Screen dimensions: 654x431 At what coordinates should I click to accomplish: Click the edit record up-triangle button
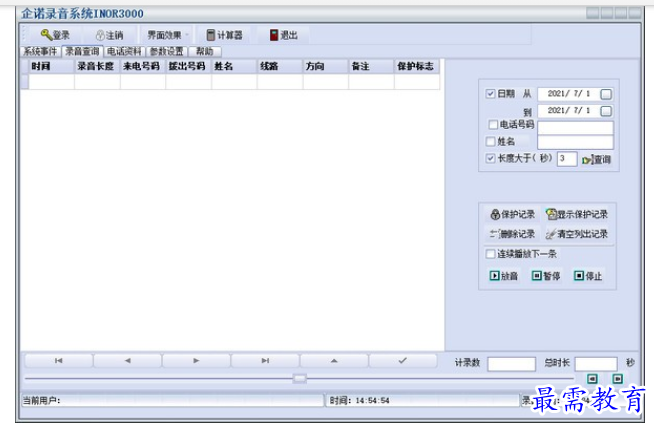pyautogui.click(x=334, y=360)
